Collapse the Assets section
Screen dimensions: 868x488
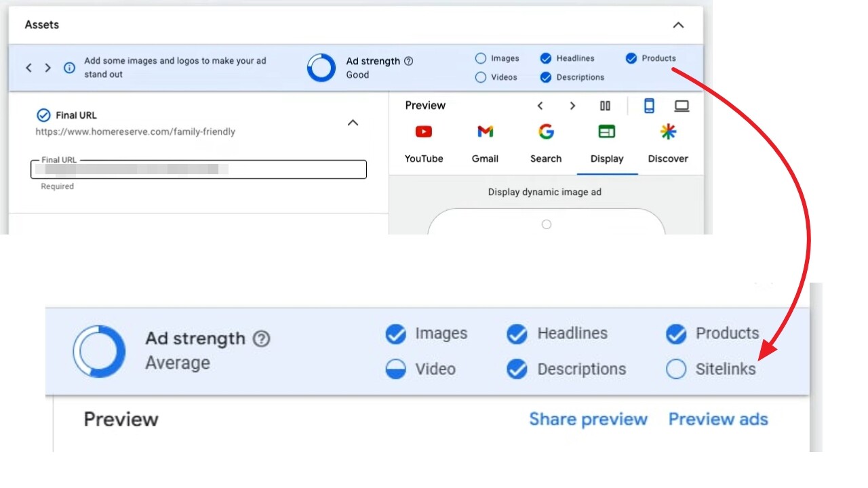point(678,24)
